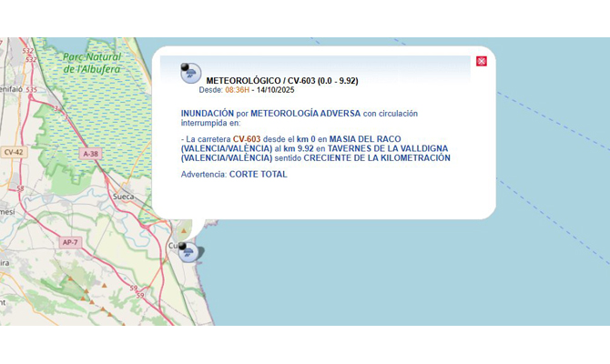Click the km 9.92 text
The height and width of the screenshot is (364, 610).
pyautogui.click(x=299, y=148)
